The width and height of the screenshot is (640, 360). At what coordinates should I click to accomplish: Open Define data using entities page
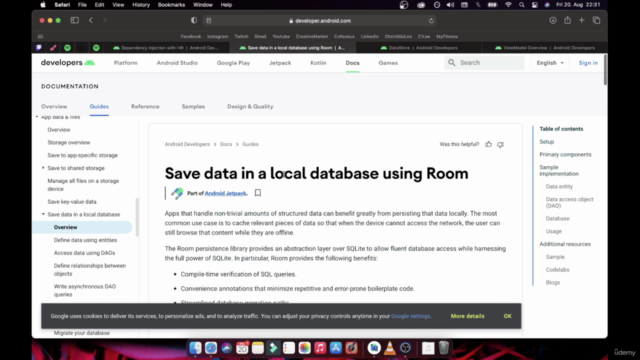click(85, 240)
